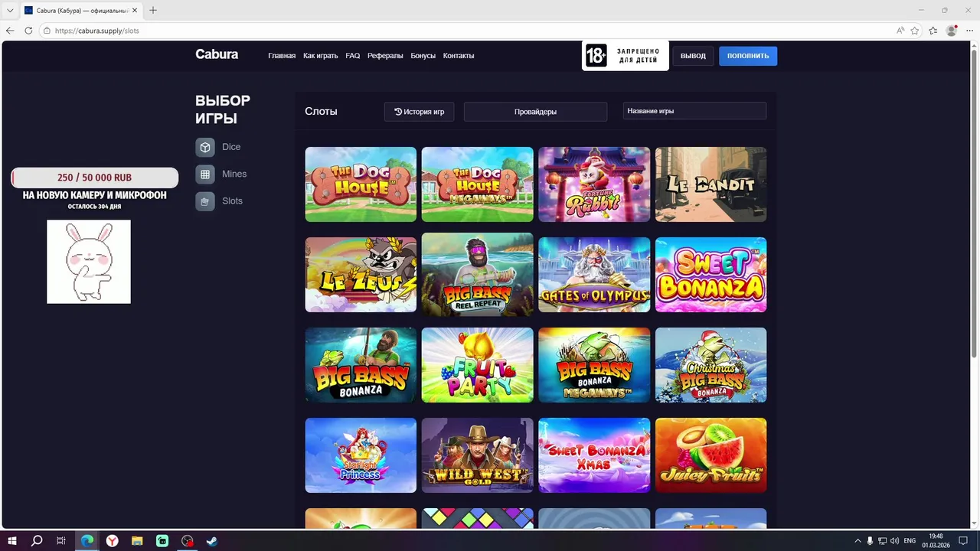Open Бонусы nav link
The height and width of the screenshot is (551, 980).
pos(423,56)
